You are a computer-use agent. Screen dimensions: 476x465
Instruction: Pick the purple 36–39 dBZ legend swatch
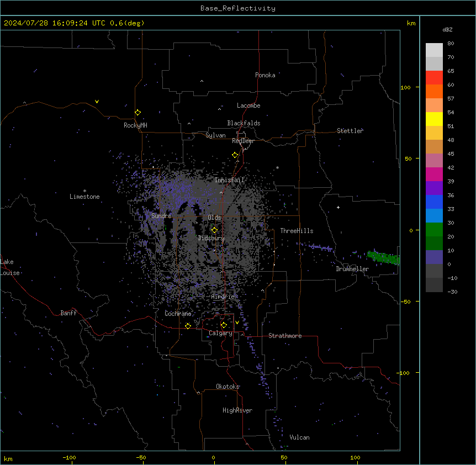click(x=434, y=188)
